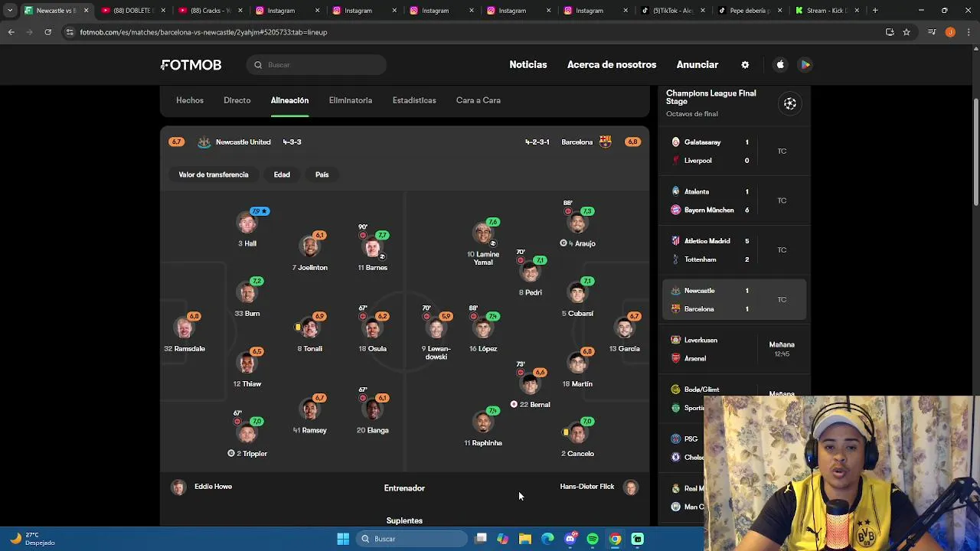Open Acerca de nosotros link
This screenshot has height=551, width=980.
coord(612,65)
